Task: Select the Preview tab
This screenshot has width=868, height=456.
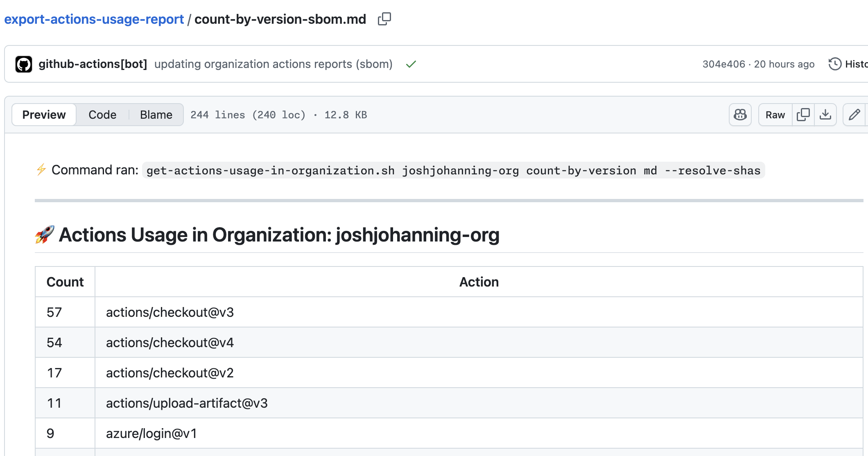Action: click(44, 115)
